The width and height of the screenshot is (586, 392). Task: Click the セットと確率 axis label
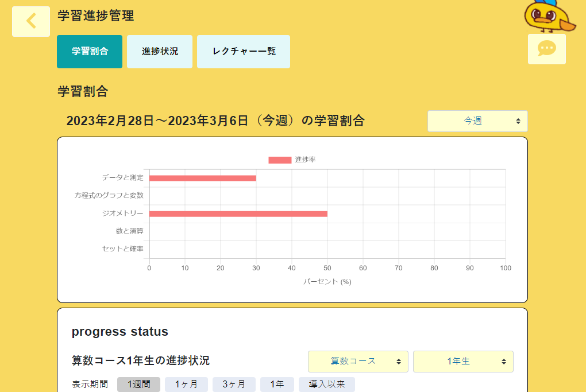[x=122, y=249]
